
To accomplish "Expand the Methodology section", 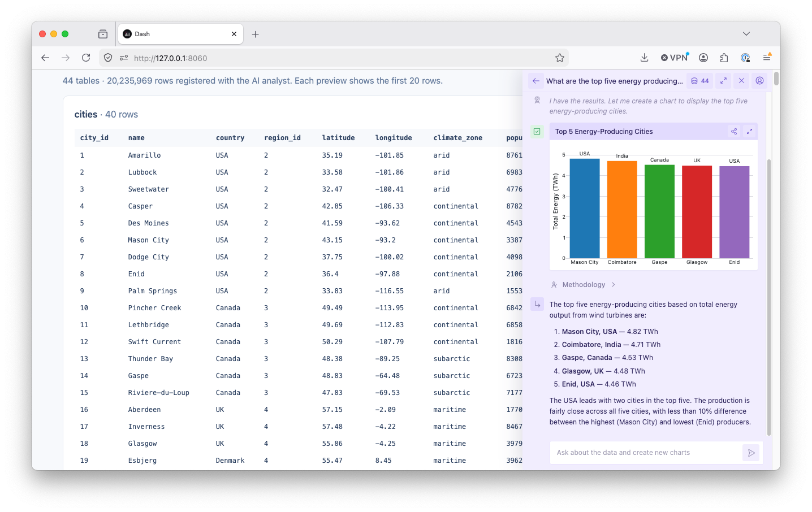I will (584, 285).
